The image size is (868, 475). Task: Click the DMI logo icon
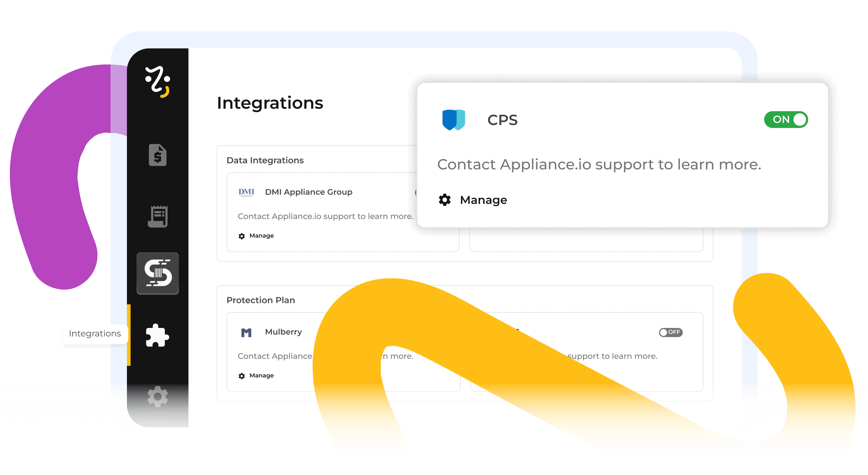[x=246, y=192]
